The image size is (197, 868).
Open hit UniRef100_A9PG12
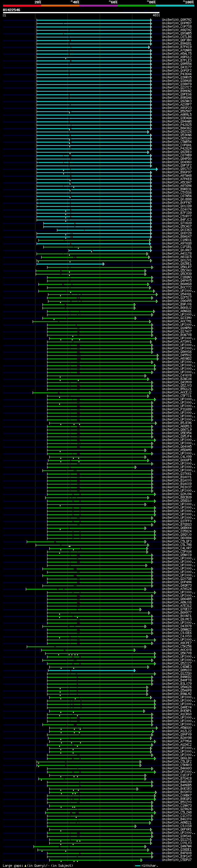click(177, 57)
